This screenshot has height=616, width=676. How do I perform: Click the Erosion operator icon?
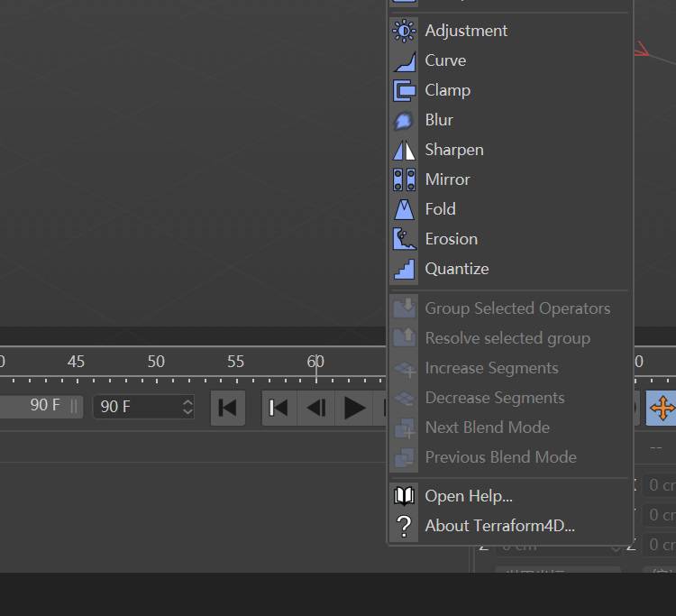(404, 239)
